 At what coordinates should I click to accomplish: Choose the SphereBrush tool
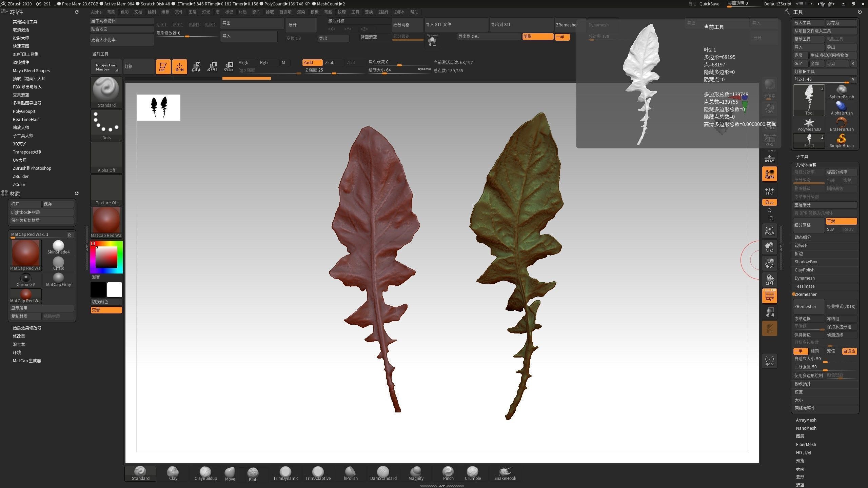coord(842,92)
